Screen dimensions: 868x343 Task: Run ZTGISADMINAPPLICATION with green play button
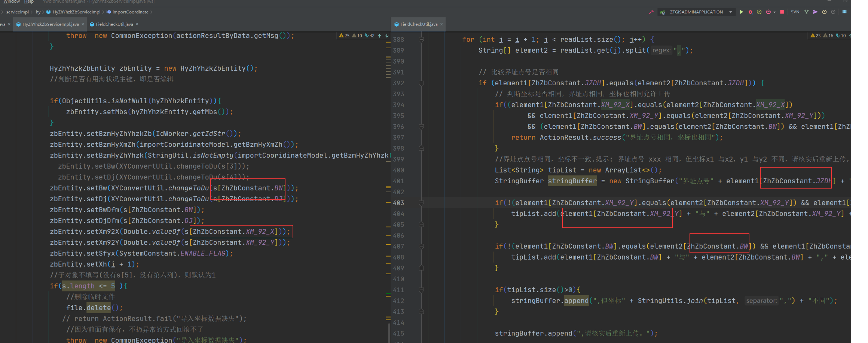click(x=741, y=12)
